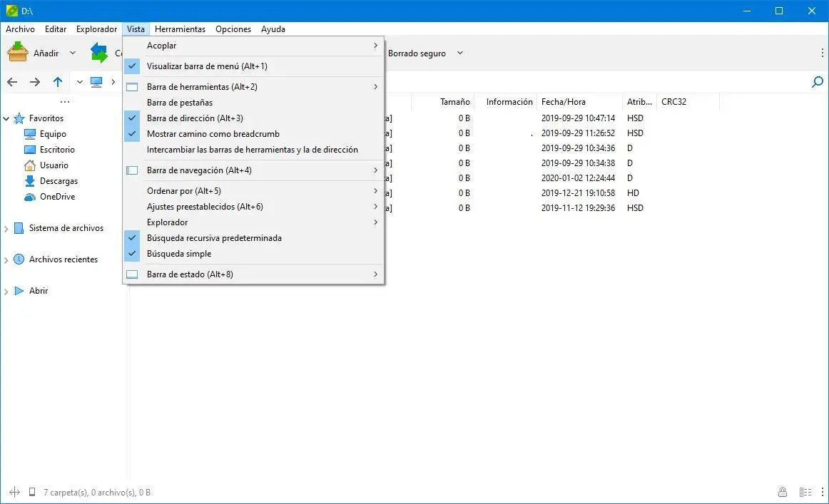Go forward with the right arrow
Screen dimensions: 829x504
click(35, 82)
